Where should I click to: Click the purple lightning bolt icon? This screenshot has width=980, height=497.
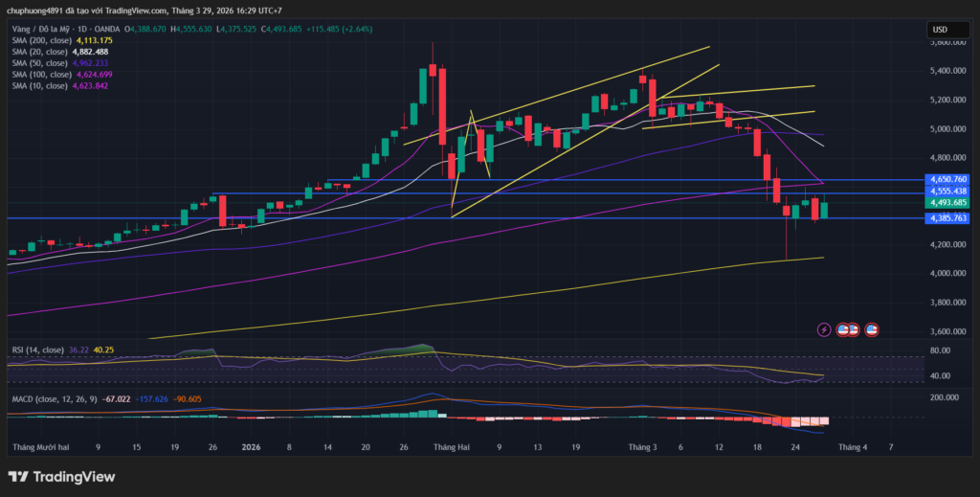tap(824, 329)
